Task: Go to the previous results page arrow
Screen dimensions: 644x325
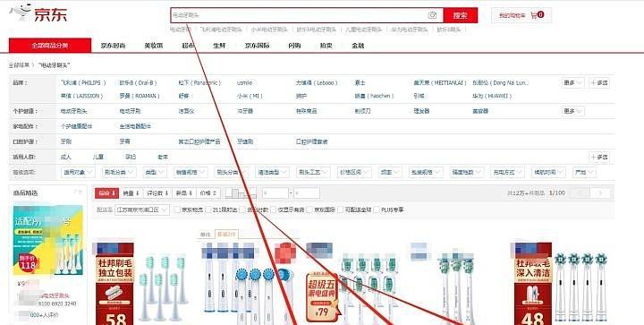Action: tap(580, 193)
